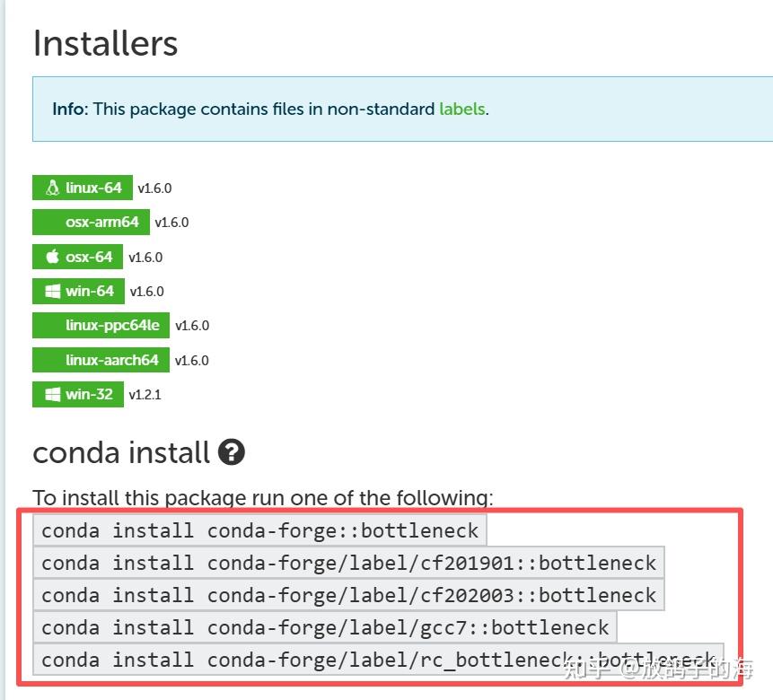Click the Installers heading
773x700 pixels.
[x=105, y=43]
